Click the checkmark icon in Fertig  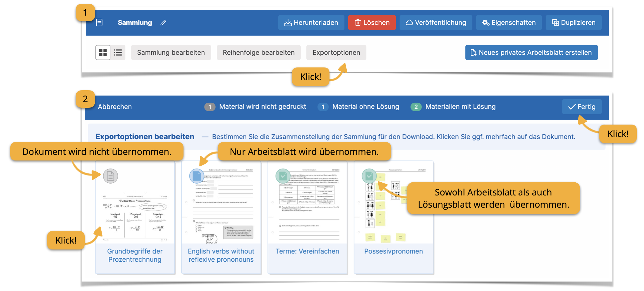coord(572,107)
